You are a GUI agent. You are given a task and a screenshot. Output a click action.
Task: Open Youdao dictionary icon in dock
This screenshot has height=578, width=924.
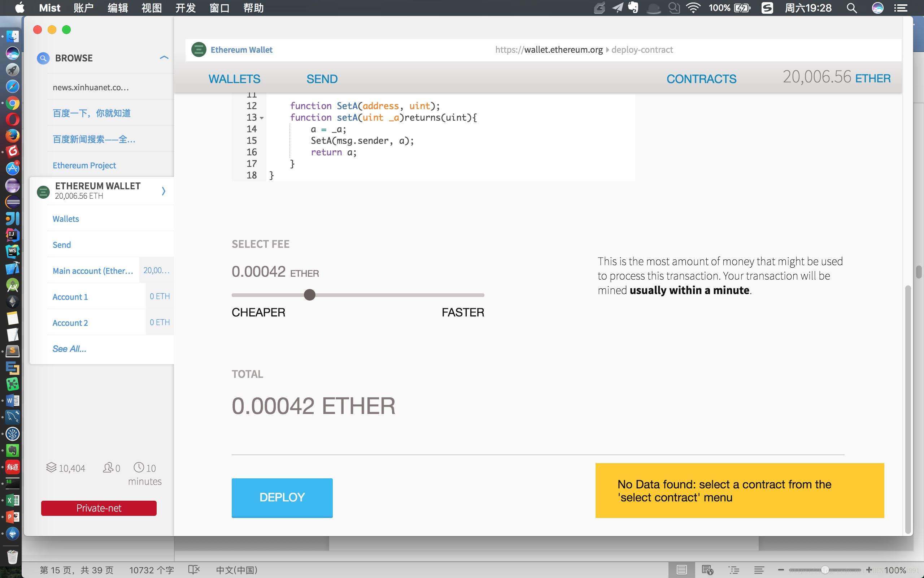pyautogui.click(x=13, y=467)
